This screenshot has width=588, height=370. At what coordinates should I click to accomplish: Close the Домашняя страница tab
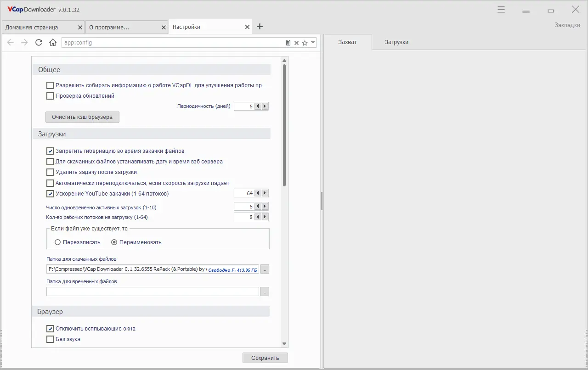point(80,28)
